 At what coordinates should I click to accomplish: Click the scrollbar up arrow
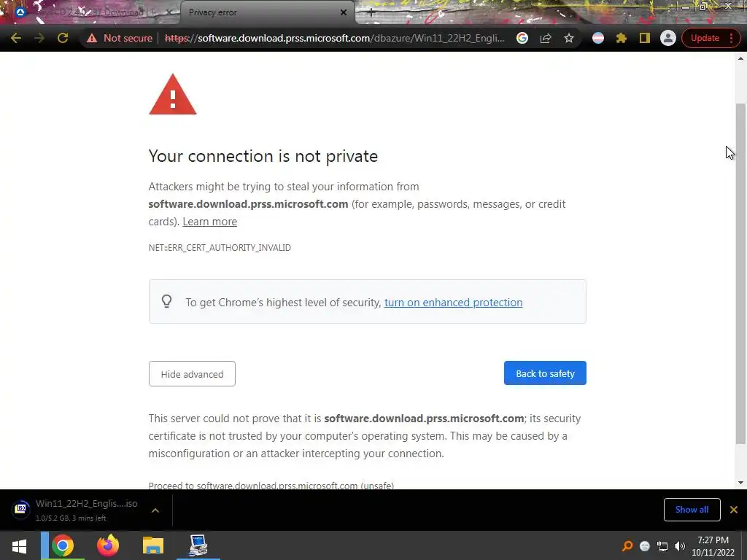(x=740, y=58)
